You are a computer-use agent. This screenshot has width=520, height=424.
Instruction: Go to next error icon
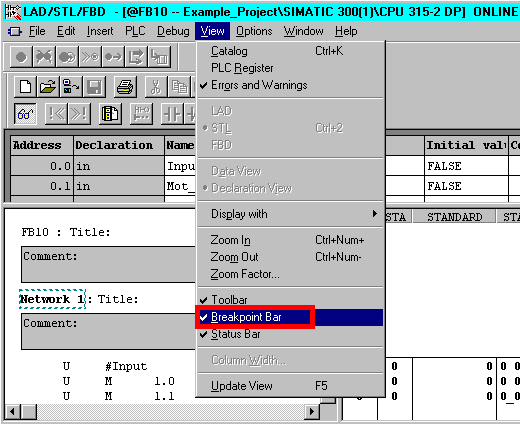(x=79, y=114)
